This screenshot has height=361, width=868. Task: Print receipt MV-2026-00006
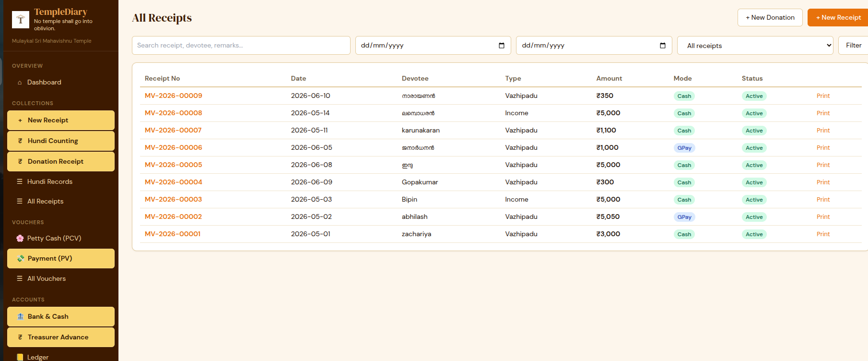pyautogui.click(x=823, y=148)
